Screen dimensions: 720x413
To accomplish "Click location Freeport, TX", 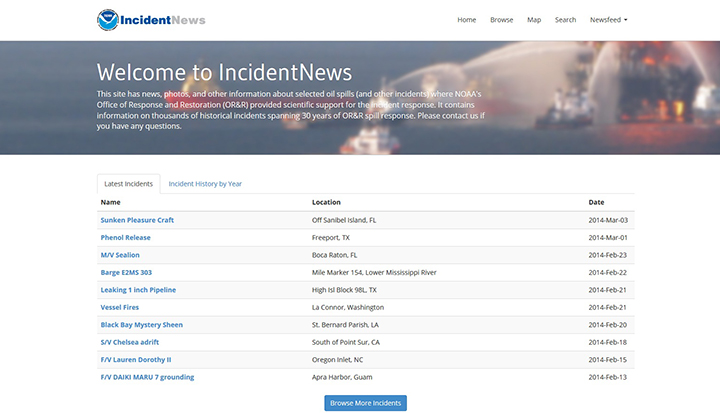I will 331,238.
